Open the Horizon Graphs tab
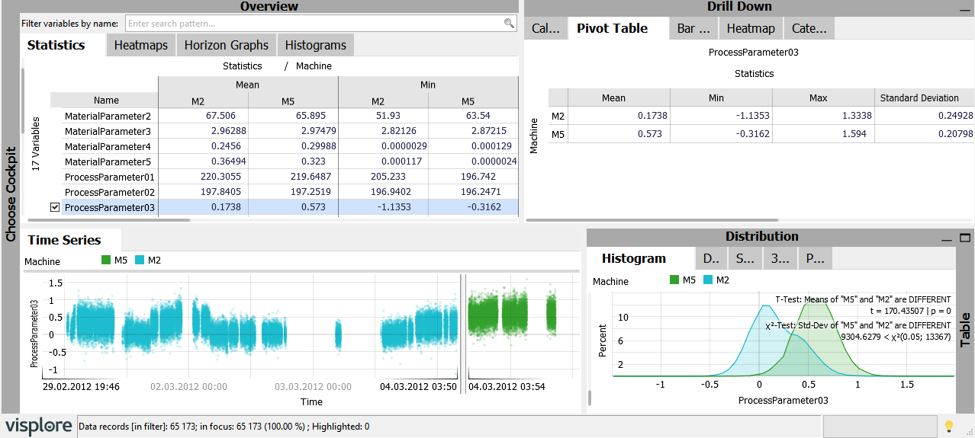Image resolution: width=975 pixels, height=438 pixels. (x=226, y=45)
